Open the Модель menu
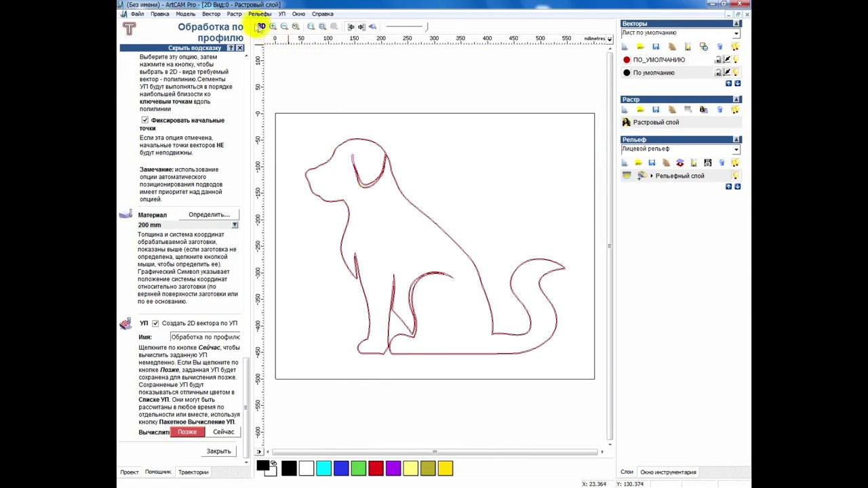The height and width of the screenshot is (488, 868). coord(185,14)
